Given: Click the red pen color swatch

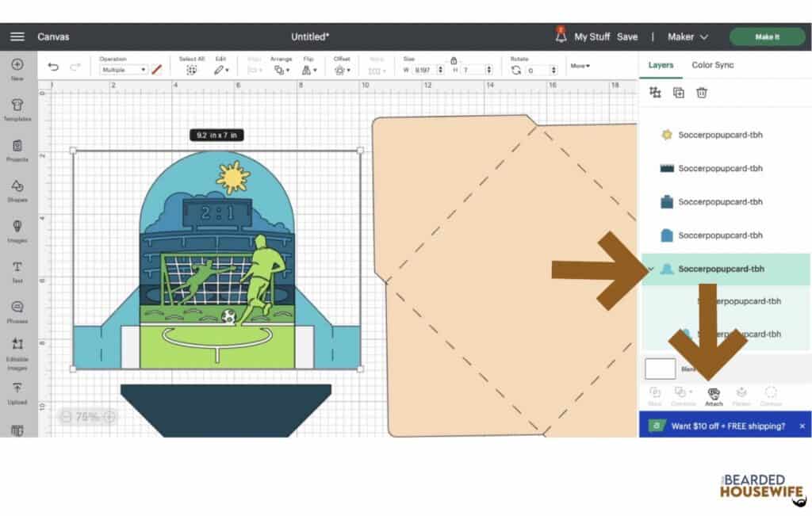Looking at the screenshot, I should pyautogui.click(x=156, y=70).
